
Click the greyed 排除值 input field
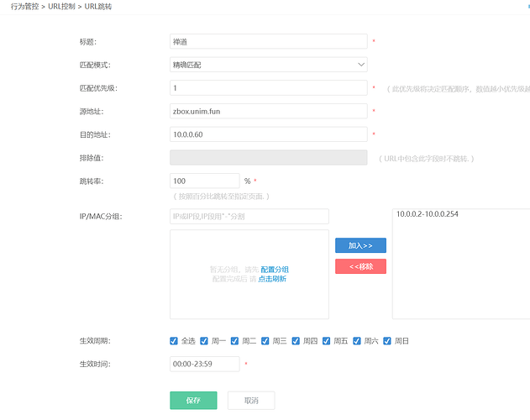(269, 158)
